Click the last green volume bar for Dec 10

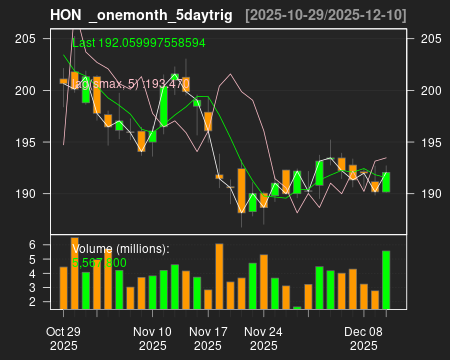(x=386, y=280)
